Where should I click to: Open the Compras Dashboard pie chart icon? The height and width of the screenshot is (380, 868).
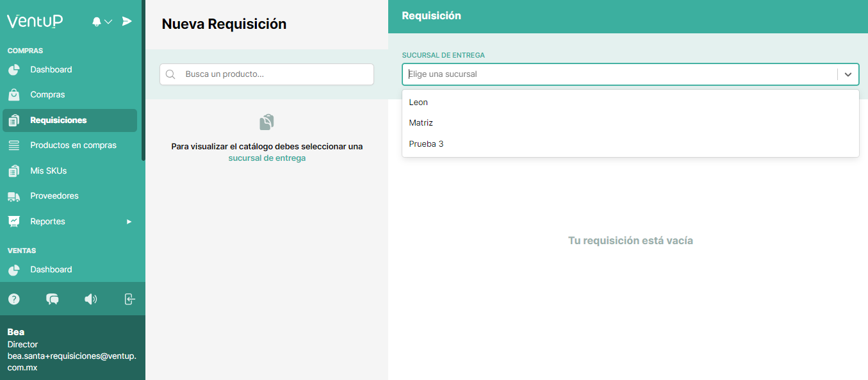[13, 69]
